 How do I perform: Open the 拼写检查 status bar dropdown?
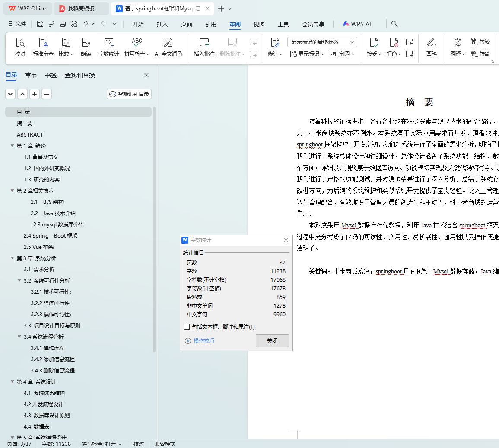[120, 444]
